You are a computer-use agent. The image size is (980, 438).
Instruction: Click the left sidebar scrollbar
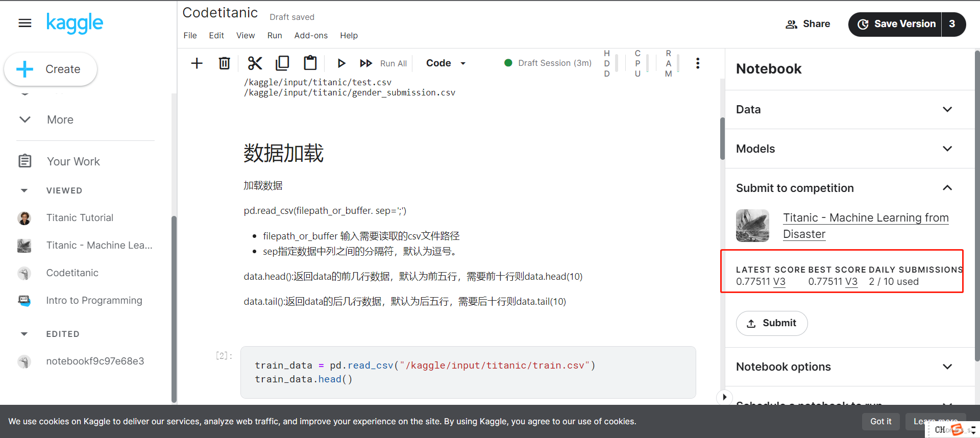(x=174, y=309)
